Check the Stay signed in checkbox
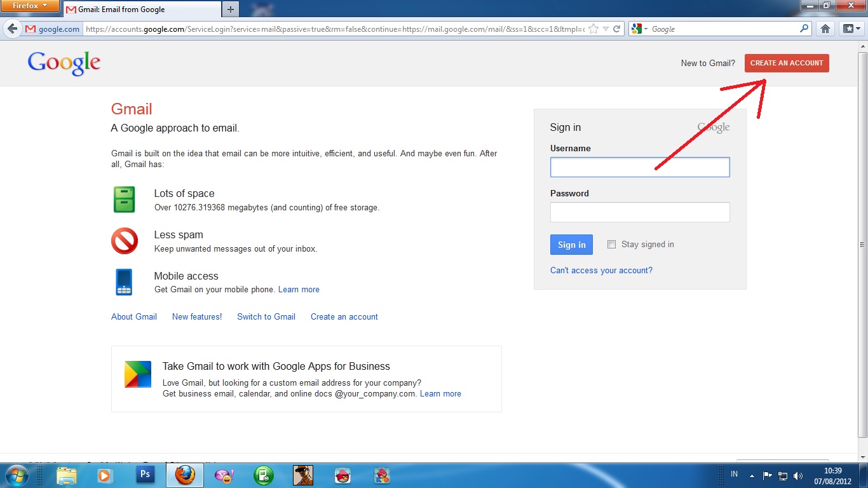This screenshot has width=868, height=488. point(612,245)
